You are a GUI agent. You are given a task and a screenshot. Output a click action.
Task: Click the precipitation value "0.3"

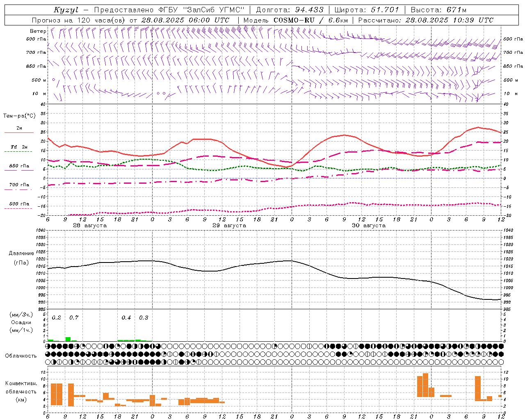144,317
